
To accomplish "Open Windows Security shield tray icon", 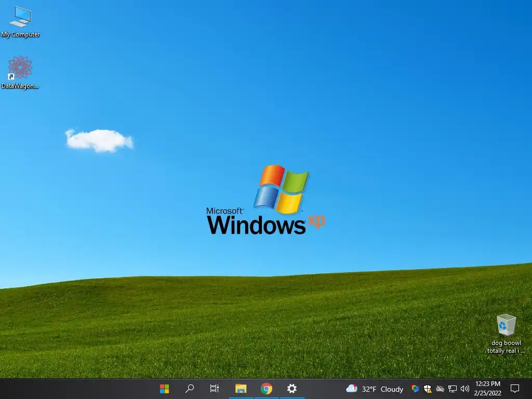I will pyautogui.click(x=428, y=389).
